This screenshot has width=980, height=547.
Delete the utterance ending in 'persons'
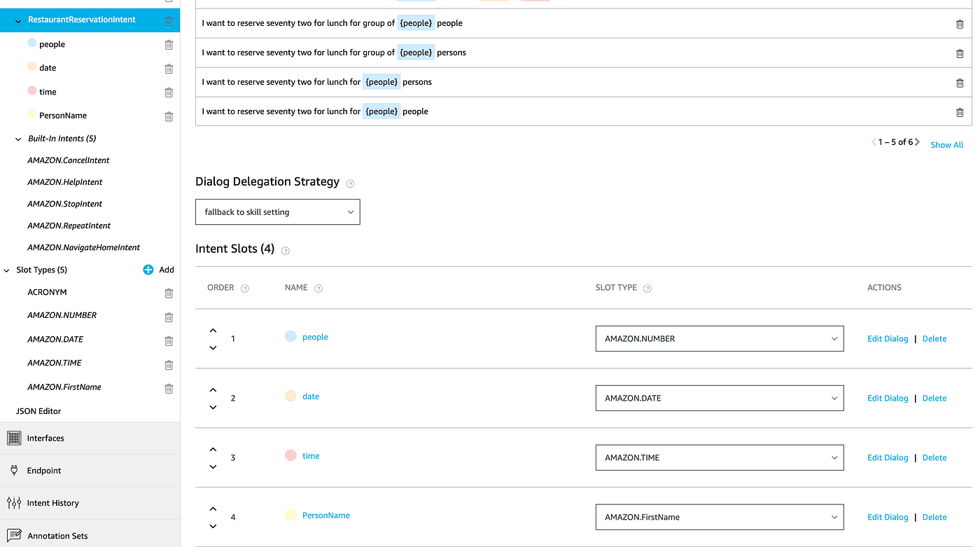[960, 82]
